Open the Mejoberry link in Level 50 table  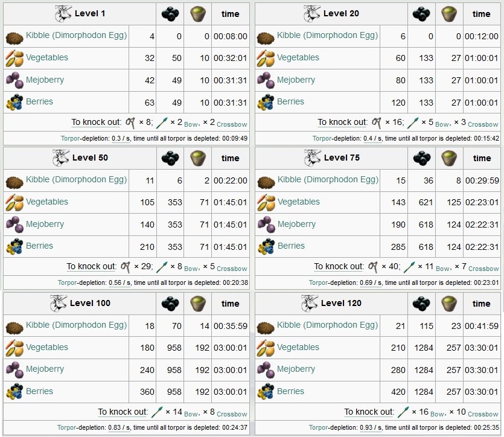45,224
